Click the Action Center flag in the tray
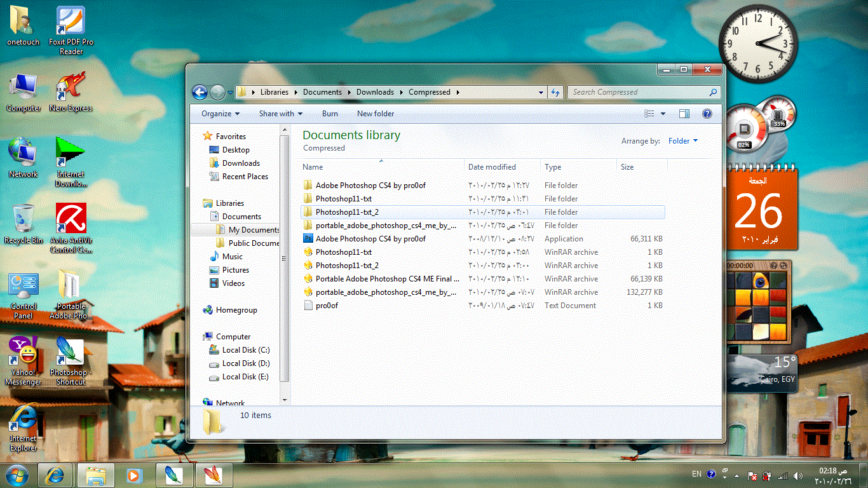The width and height of the screenshot is (868, 488). (x=752, y=475)
